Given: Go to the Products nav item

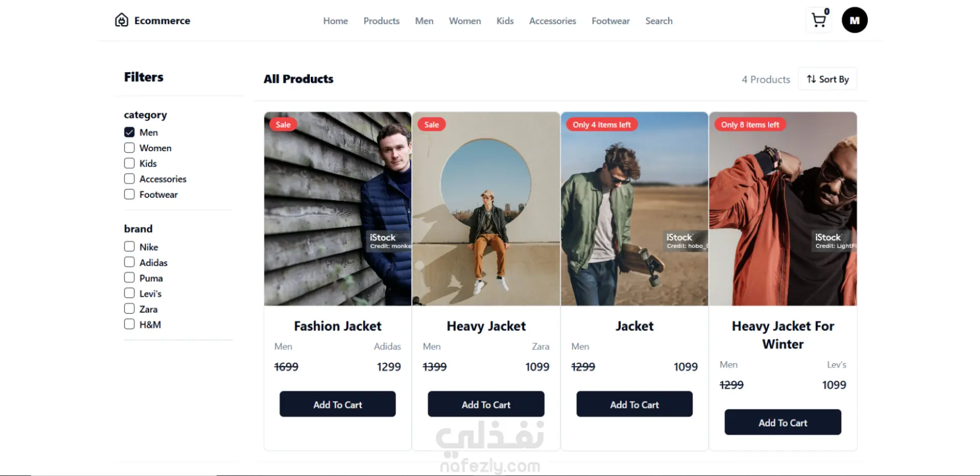Looking at the screenshot, I should pos(381,21).
